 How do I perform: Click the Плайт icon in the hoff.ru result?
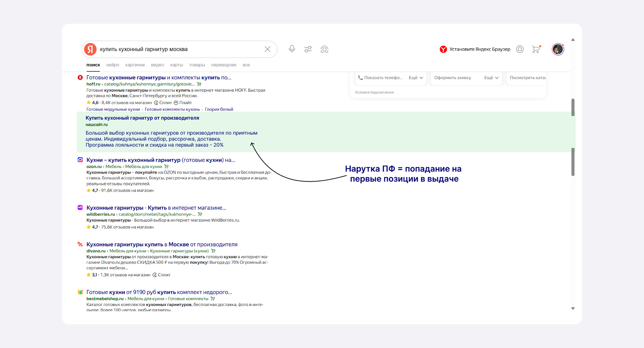coord(176,103)
